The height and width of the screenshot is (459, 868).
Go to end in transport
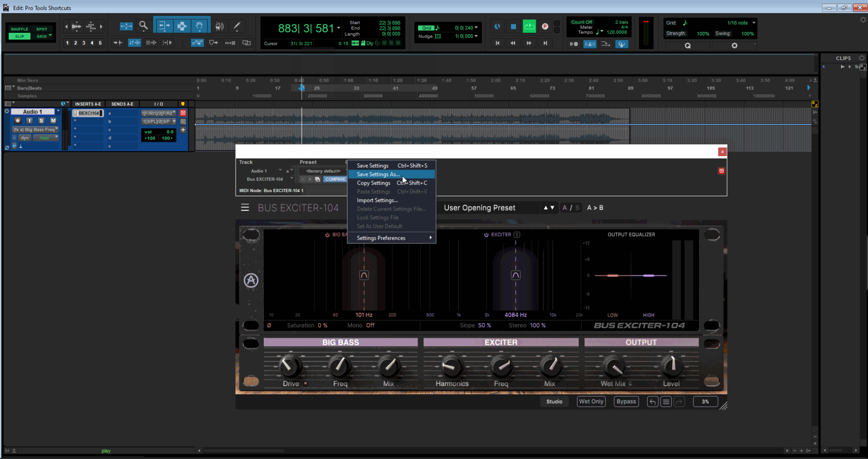545,43
